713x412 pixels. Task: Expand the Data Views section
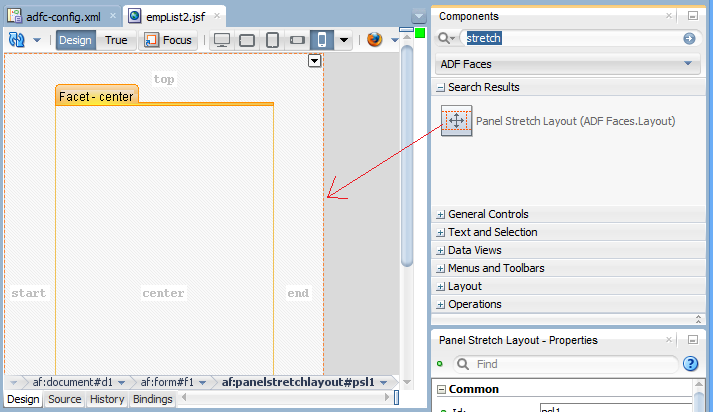[440, 251]
